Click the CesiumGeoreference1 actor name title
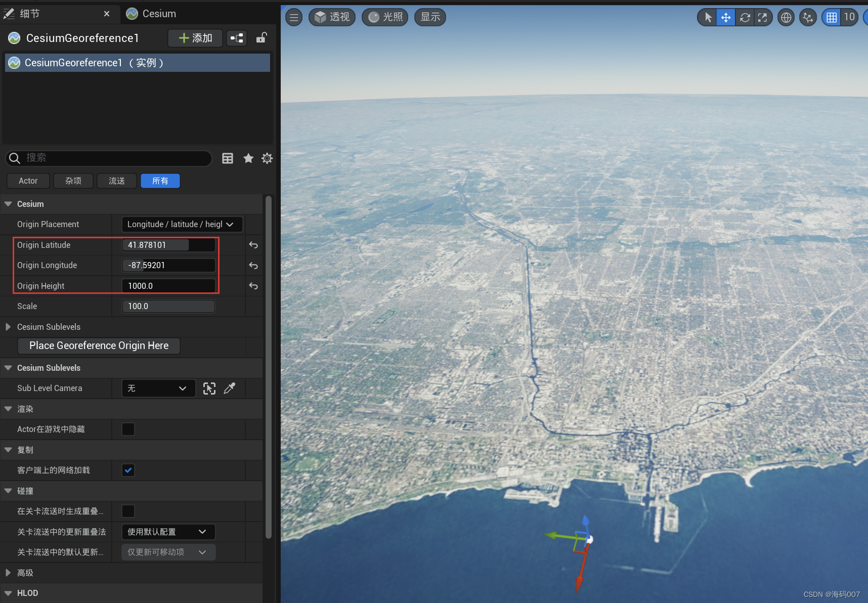The image size is (868, 603). pos(82,38)
